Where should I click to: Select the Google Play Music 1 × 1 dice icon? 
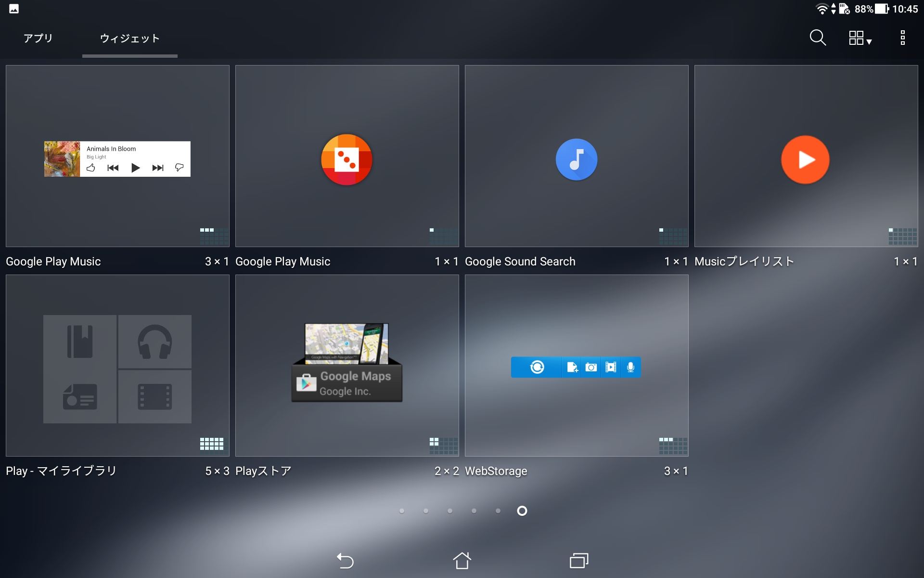(346, 159)
